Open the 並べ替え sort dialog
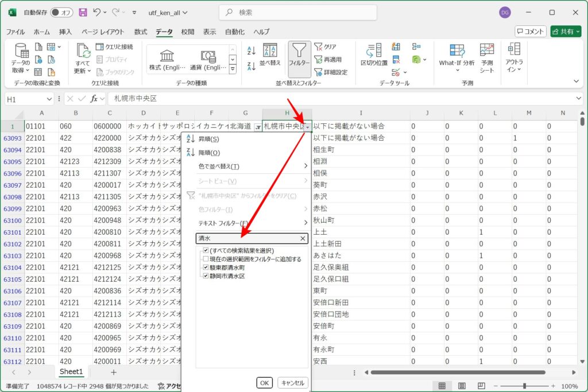 click(270, 55)
